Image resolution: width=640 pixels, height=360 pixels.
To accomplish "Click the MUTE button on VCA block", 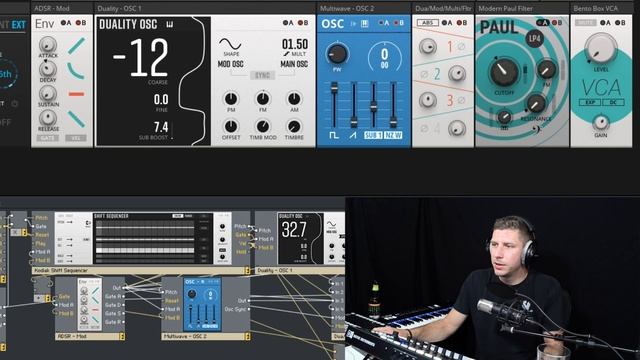I will coord(585,23).
